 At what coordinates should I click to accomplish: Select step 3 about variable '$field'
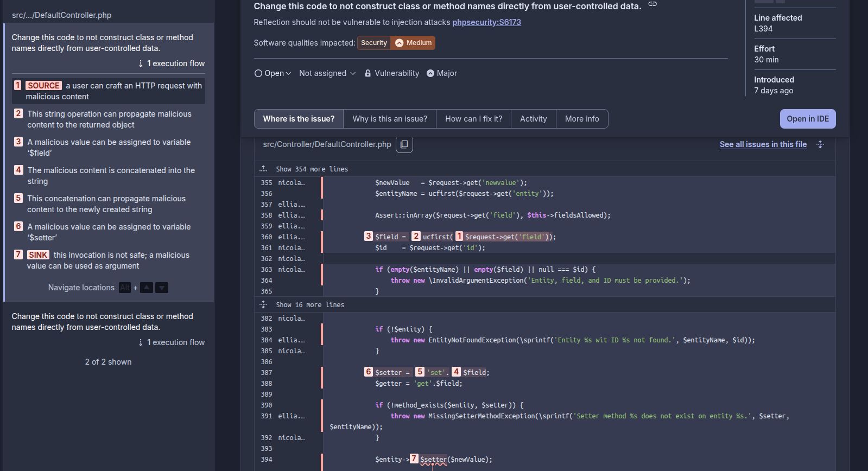tap(109, 148)
